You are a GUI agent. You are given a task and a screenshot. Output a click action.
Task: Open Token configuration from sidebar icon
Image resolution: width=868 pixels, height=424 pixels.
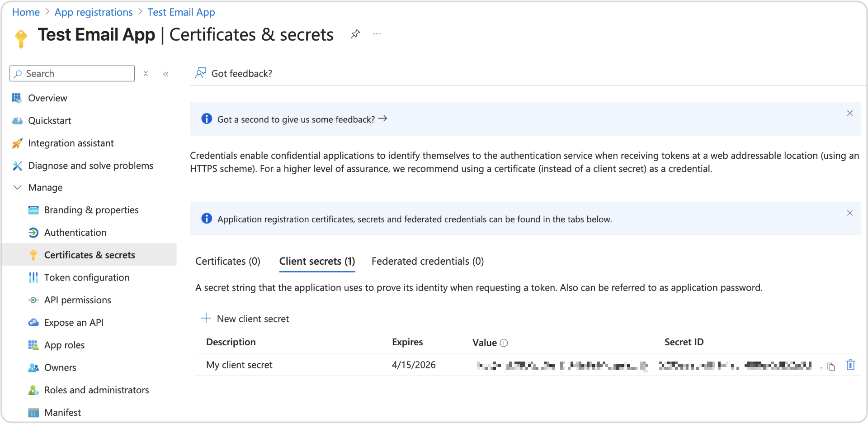pyautogui.click(x=33, y=277)
